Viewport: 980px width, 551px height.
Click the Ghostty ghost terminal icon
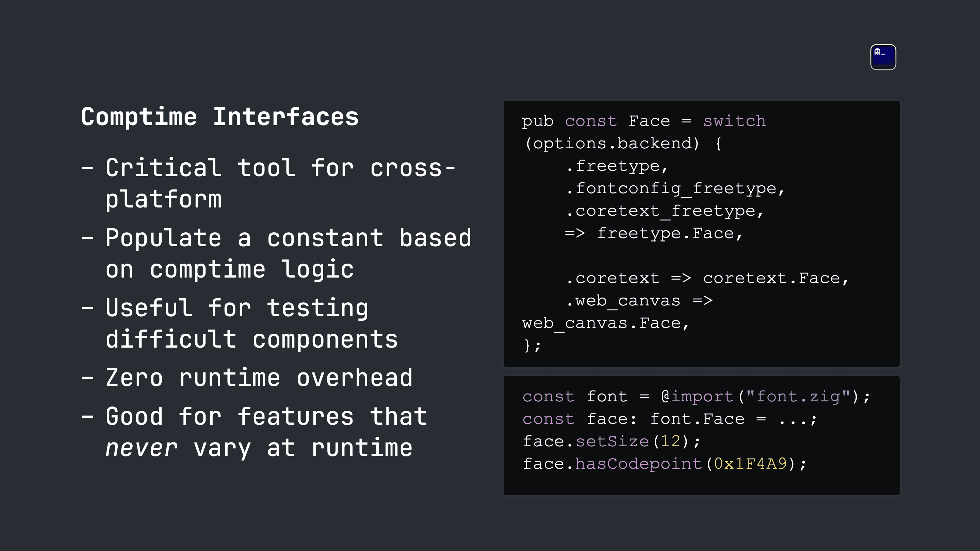point(883,57)
